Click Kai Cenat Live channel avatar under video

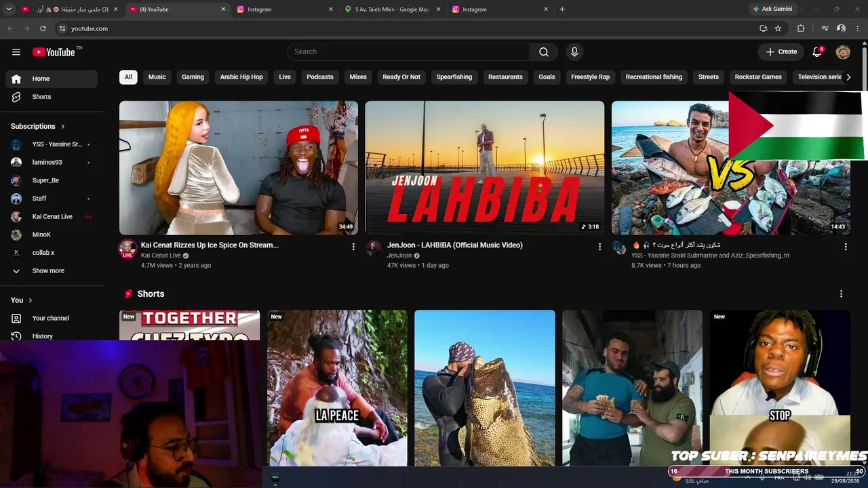127,249
